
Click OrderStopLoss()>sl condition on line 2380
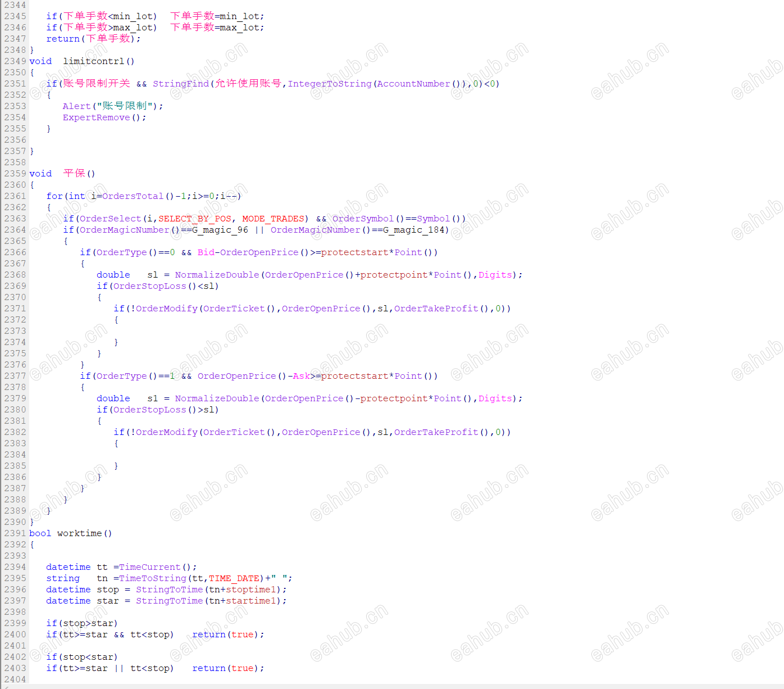[163, 410]
